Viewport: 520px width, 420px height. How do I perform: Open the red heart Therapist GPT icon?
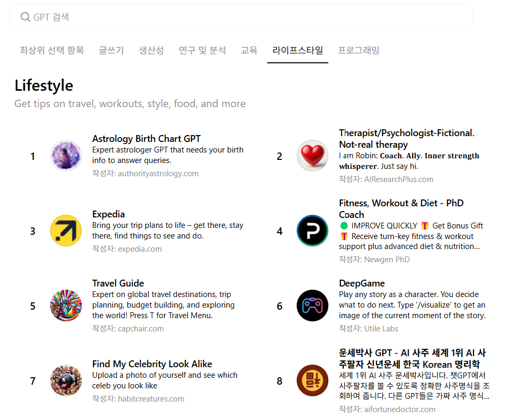(313, 156)
